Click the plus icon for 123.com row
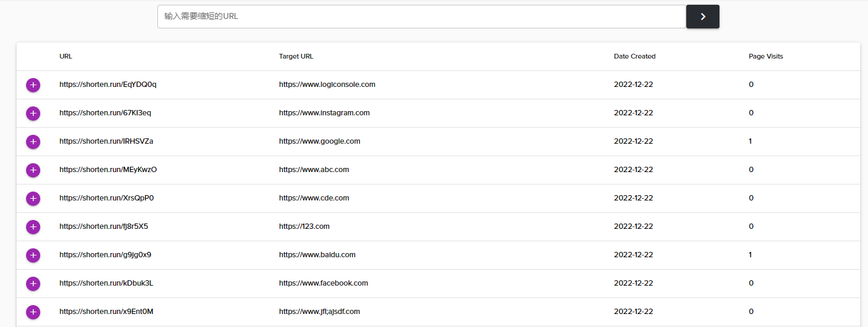This screenshot has height=327, width=868. point(33,227)
